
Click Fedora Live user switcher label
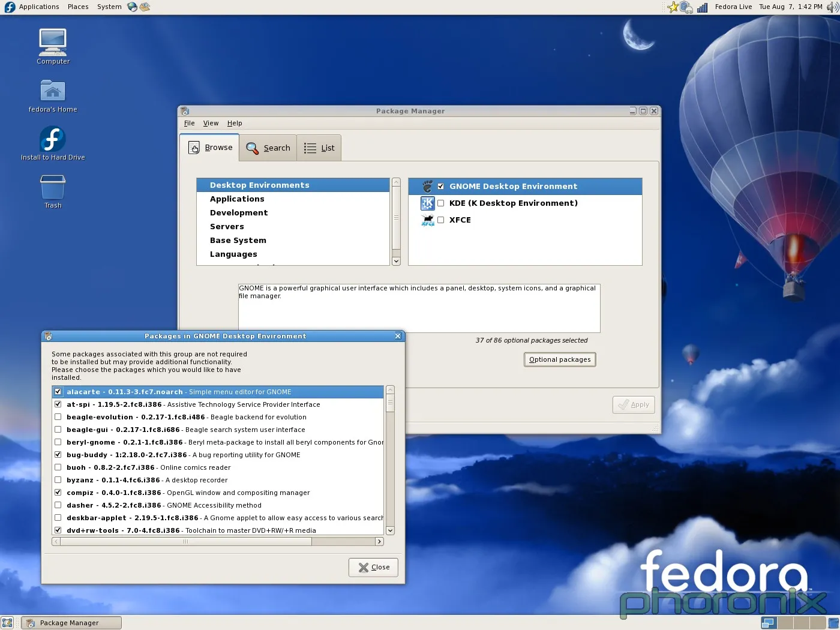[733, 7]
